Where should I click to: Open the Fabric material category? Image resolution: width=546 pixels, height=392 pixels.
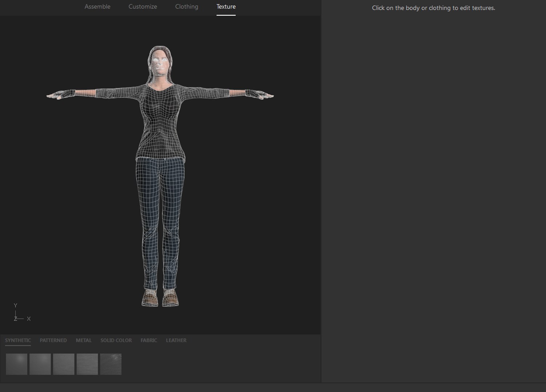[149, 340]
